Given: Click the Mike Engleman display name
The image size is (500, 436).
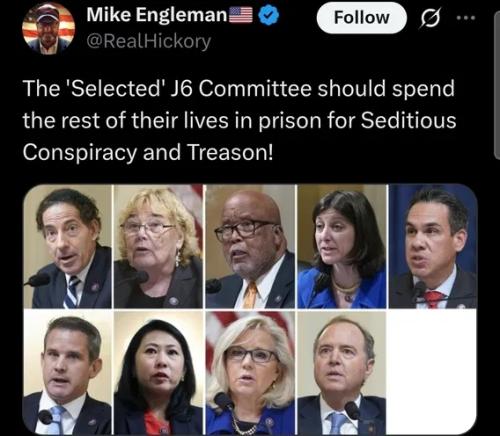Looking at the screenshot, I should 157,15.
